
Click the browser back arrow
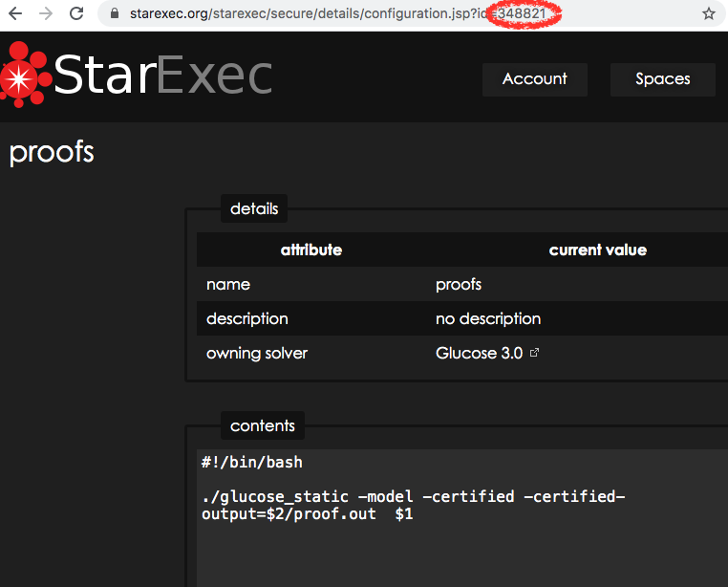pyautogui.click(x=15, y=14)
